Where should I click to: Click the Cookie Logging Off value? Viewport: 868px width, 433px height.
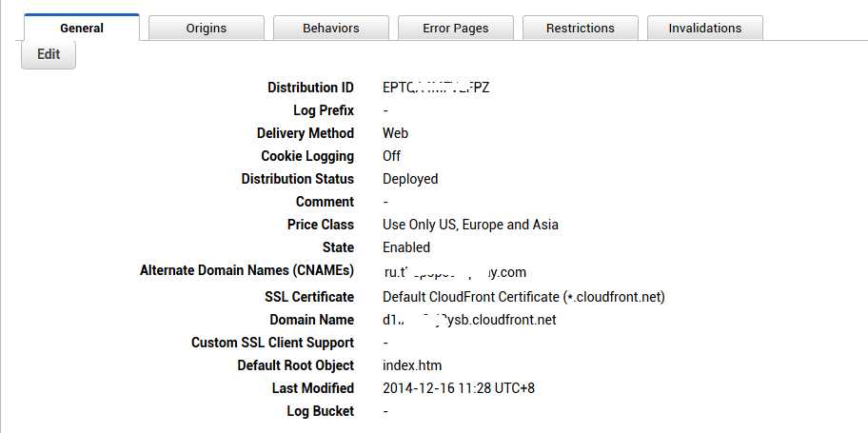pyautogui.click(x=391, y=156)
